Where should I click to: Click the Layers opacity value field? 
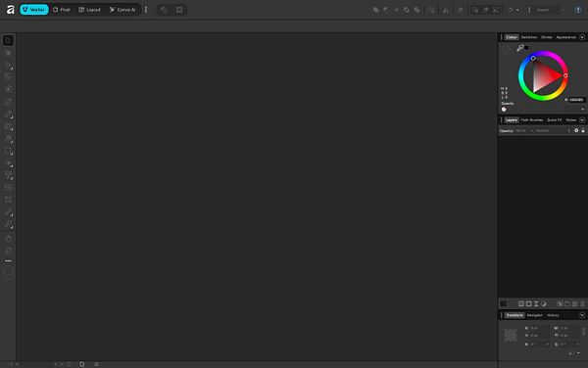pyautogui.click(x=522, y=130)
